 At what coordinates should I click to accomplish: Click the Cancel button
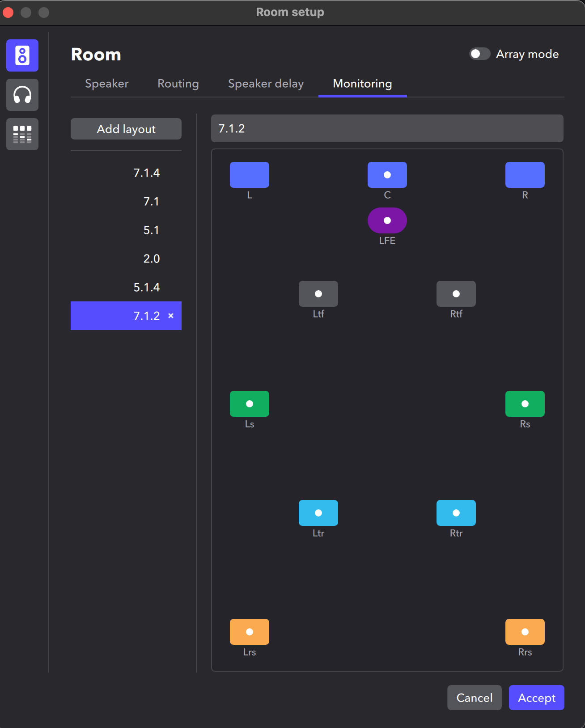[x=475, y=698]
